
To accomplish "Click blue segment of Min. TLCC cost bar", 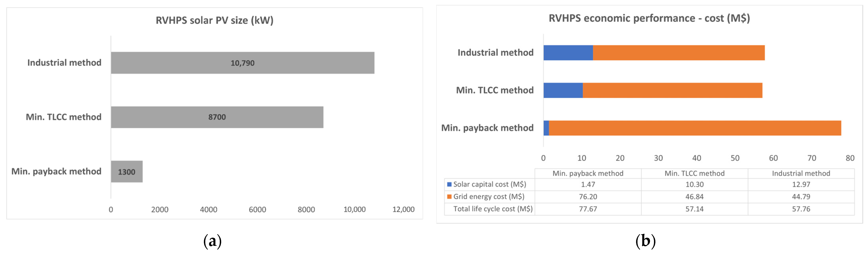I will click(x=563, y=90).
